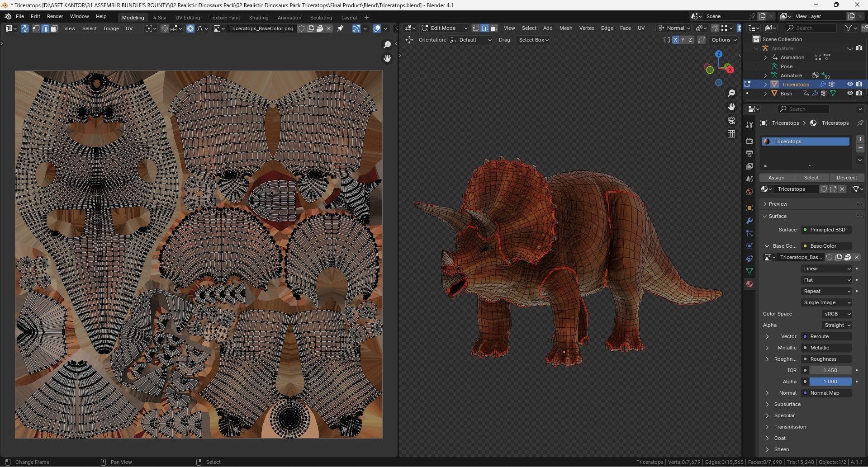Open the Output properties tab
Screen dimensions: 868x467
point(749,154)
